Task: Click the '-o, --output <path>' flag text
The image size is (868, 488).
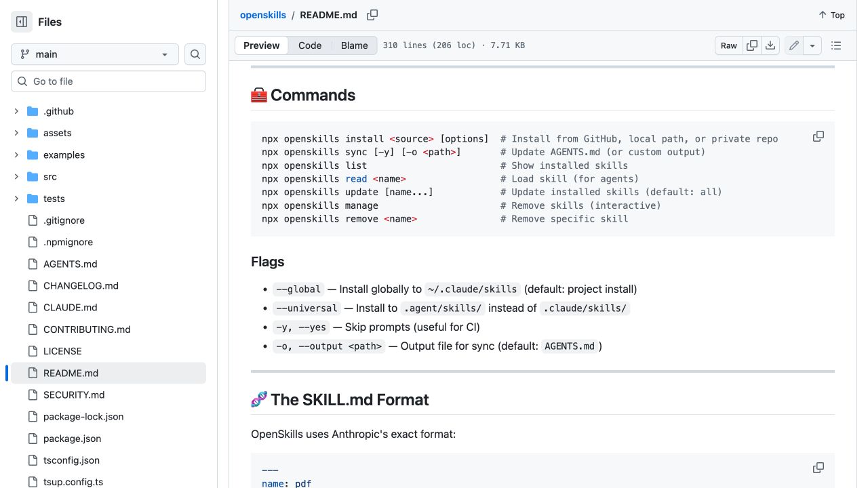Action: (329, 346)
